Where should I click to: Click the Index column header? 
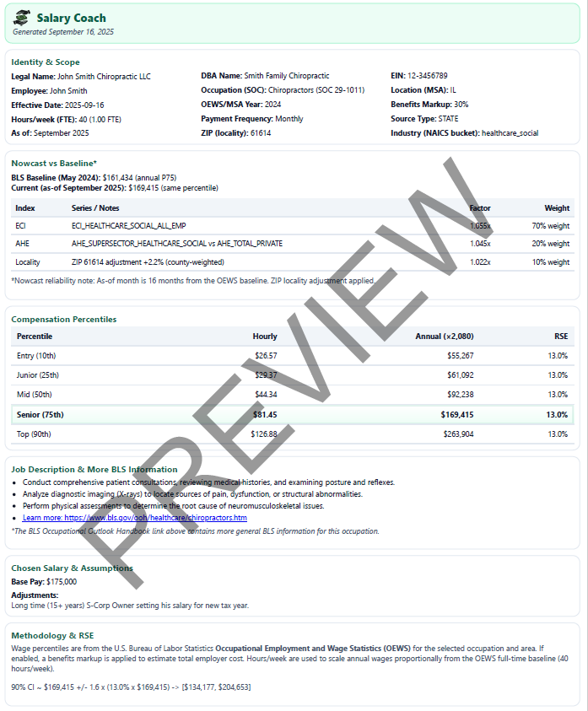(25, 208)
